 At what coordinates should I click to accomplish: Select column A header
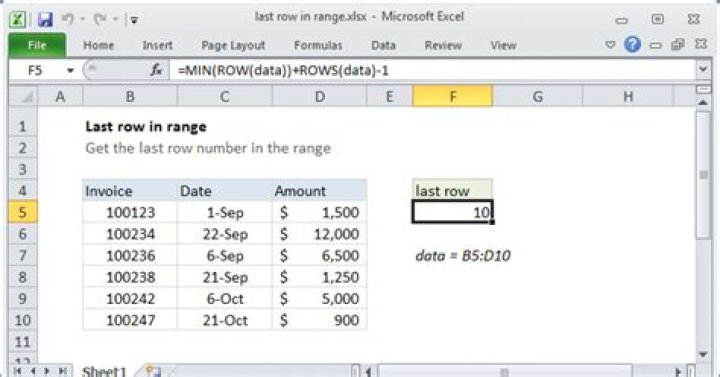pyautogui.click(x=60, y=96)
